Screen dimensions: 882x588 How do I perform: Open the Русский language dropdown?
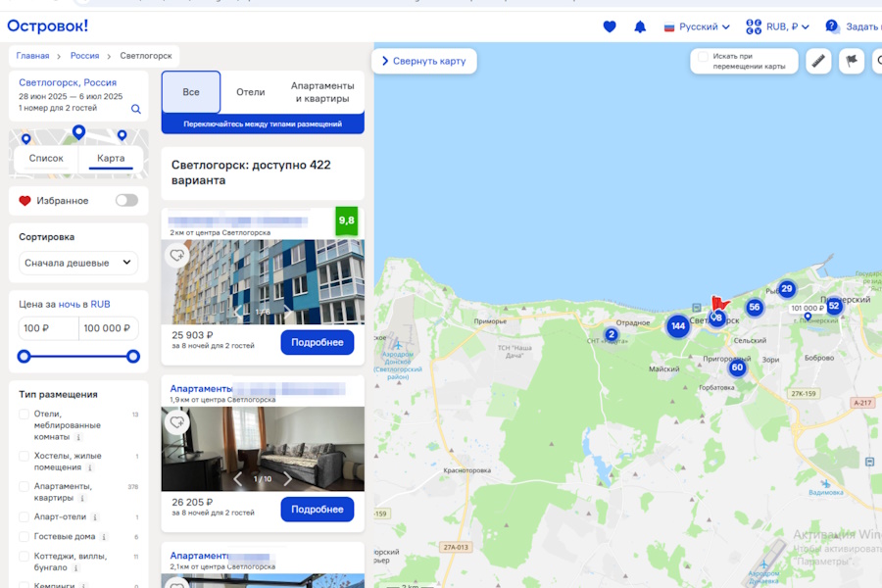coord(698,26)
